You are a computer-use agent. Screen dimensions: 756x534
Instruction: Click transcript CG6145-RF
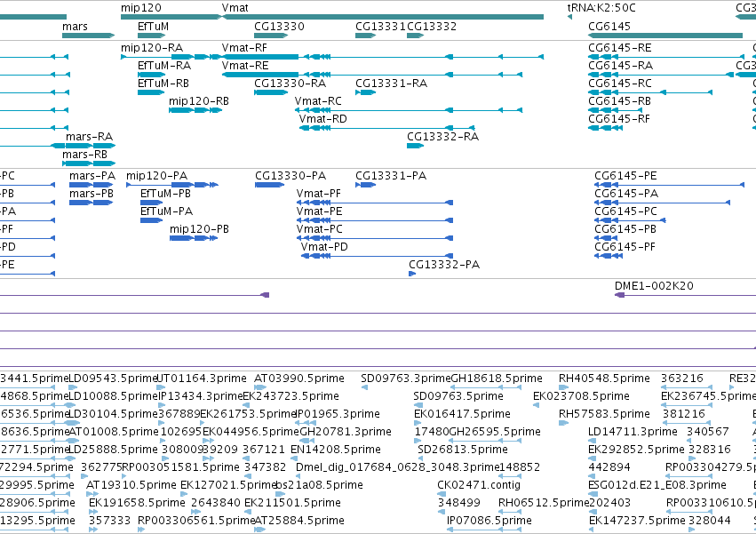click(x=619, y=119)
